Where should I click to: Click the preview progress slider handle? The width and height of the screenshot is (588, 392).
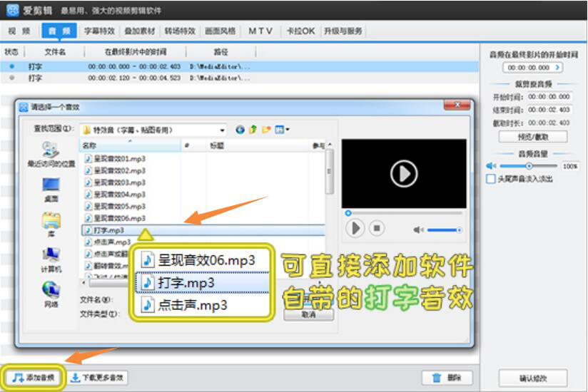(348, 213)
